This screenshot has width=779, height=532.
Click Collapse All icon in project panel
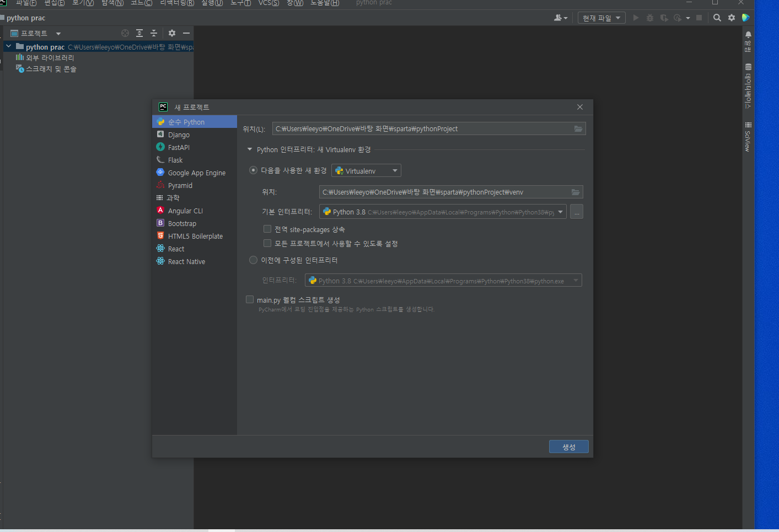(154, 33)
